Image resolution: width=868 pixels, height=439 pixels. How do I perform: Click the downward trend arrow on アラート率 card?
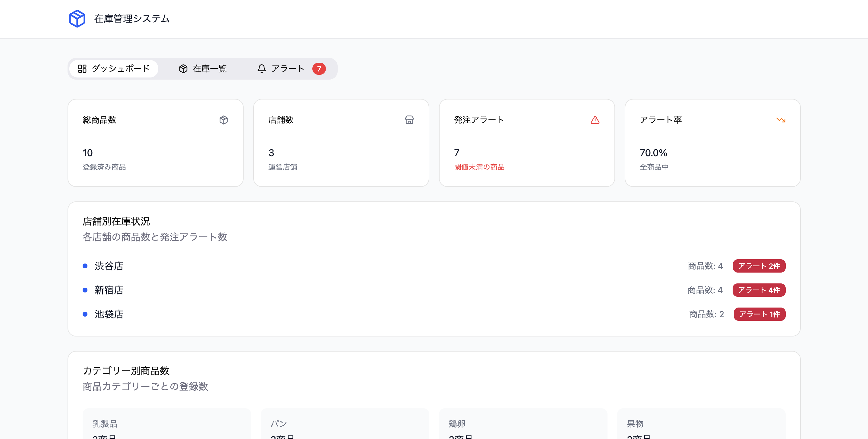click(781, 120)
